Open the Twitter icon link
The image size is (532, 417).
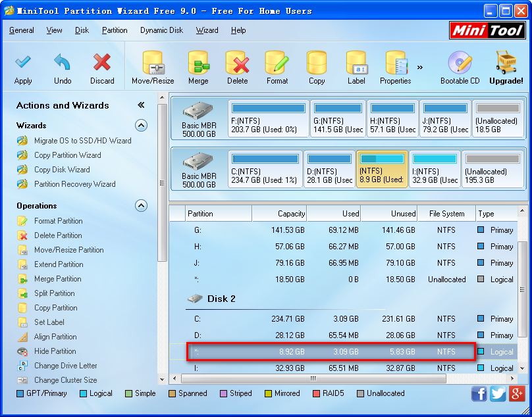[498, 393]
